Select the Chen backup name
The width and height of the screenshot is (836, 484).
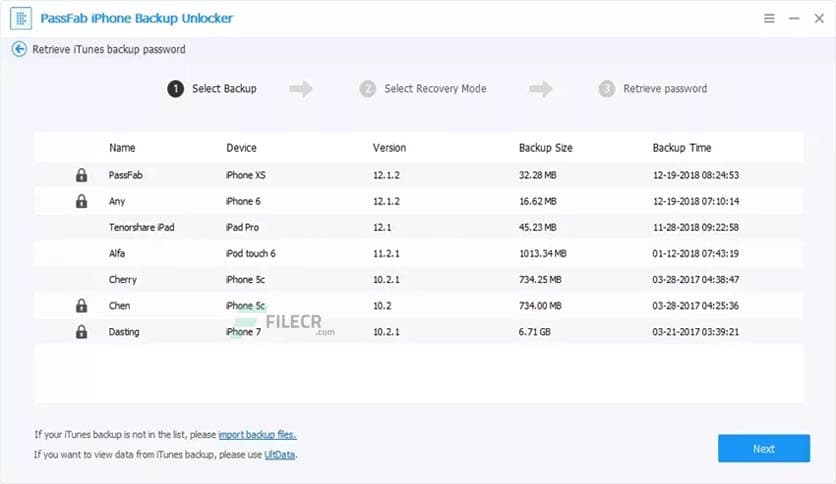pos(119,305)
